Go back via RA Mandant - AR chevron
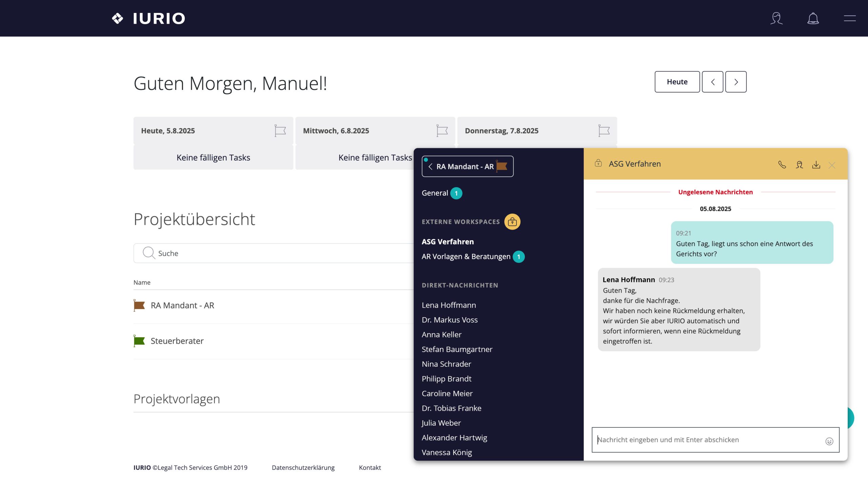Image resolution: width=868 pixels, height=481 pixels. 430,167
